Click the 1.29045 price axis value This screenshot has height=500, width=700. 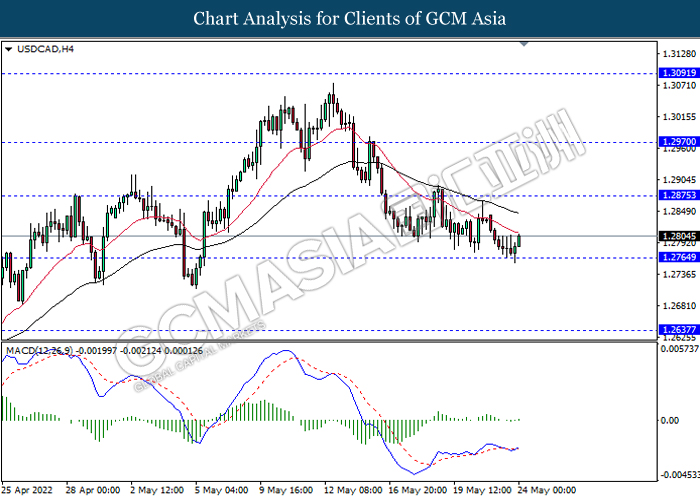pyautogui.click(x=679, y=180)
